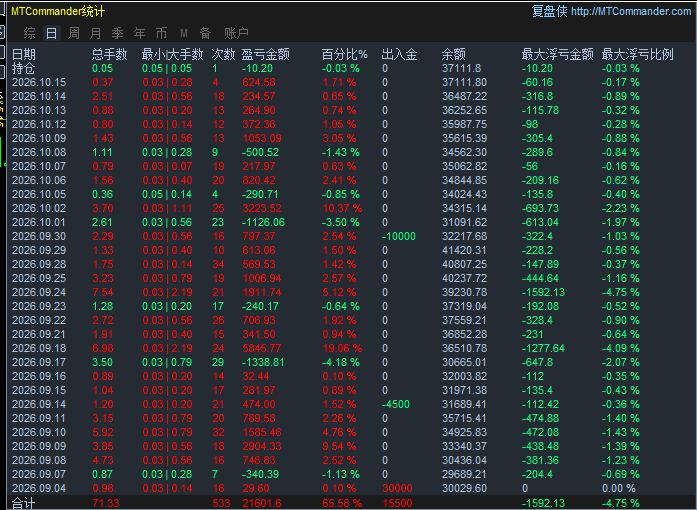
Task: Open the 周 weekly statistics tab
Action: click(x=74, y=33)
